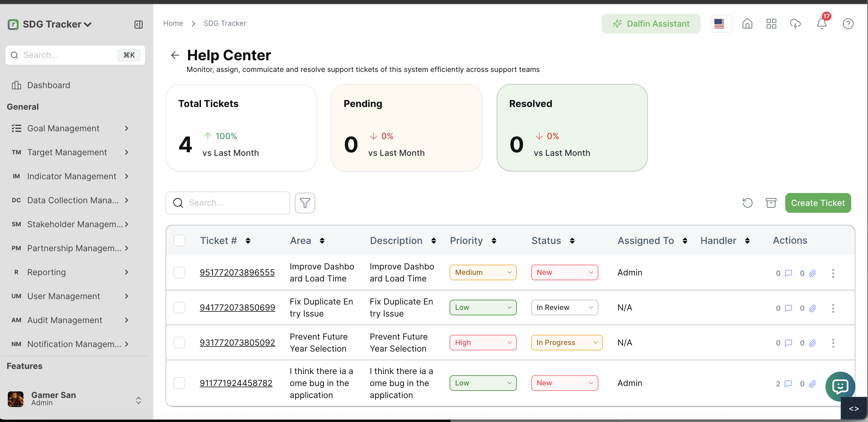The image size is (868, 422).
Task: Click the cloud lightning icon in the header
Action: [795, 23]
